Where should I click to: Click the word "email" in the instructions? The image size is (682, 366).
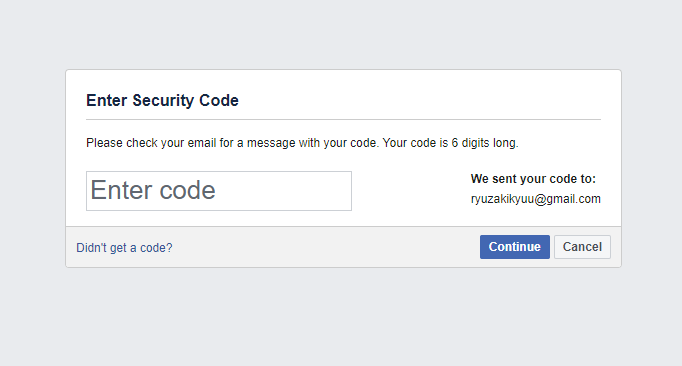201,143
